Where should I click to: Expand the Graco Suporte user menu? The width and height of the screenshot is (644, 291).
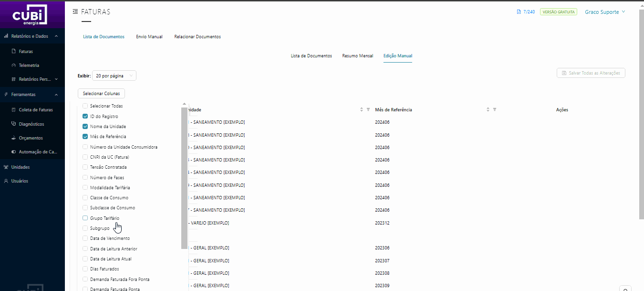(x=604, y=12)
